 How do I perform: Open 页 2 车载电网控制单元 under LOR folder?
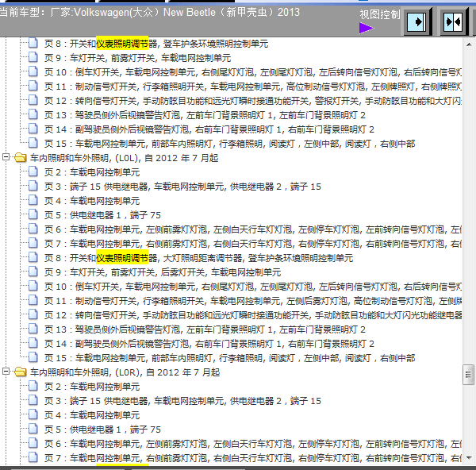92,387
